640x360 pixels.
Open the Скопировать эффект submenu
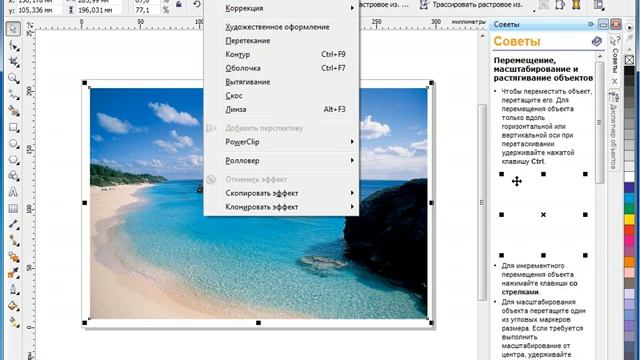pyautogui.click(x=282, y=193)
